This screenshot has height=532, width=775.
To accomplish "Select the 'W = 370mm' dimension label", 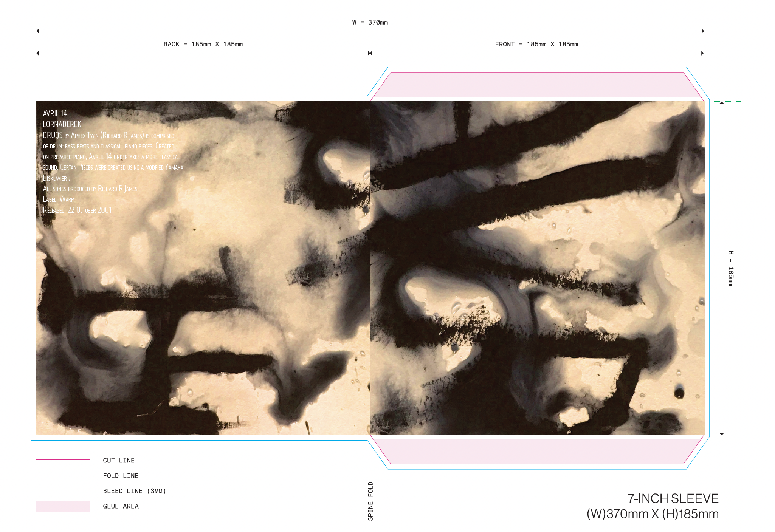I will coord(370,22).
